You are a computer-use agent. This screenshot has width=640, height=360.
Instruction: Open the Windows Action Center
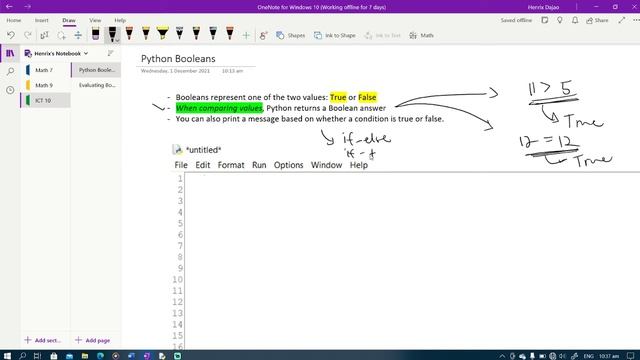(631, 356)
